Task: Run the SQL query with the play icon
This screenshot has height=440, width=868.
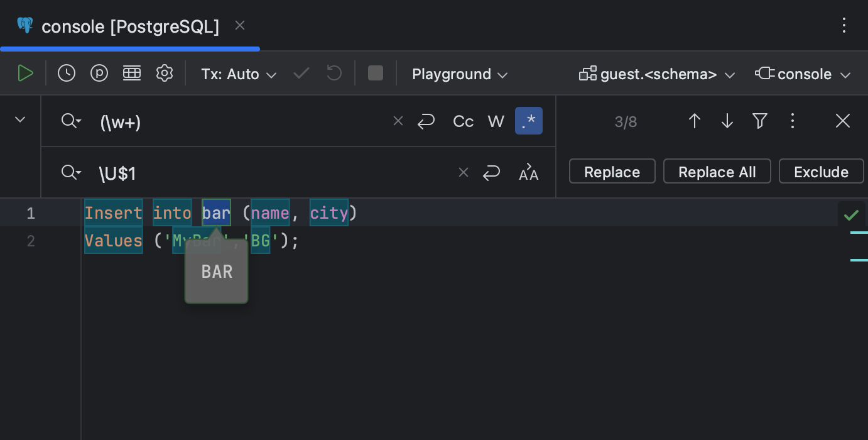Action: point(26,73)
